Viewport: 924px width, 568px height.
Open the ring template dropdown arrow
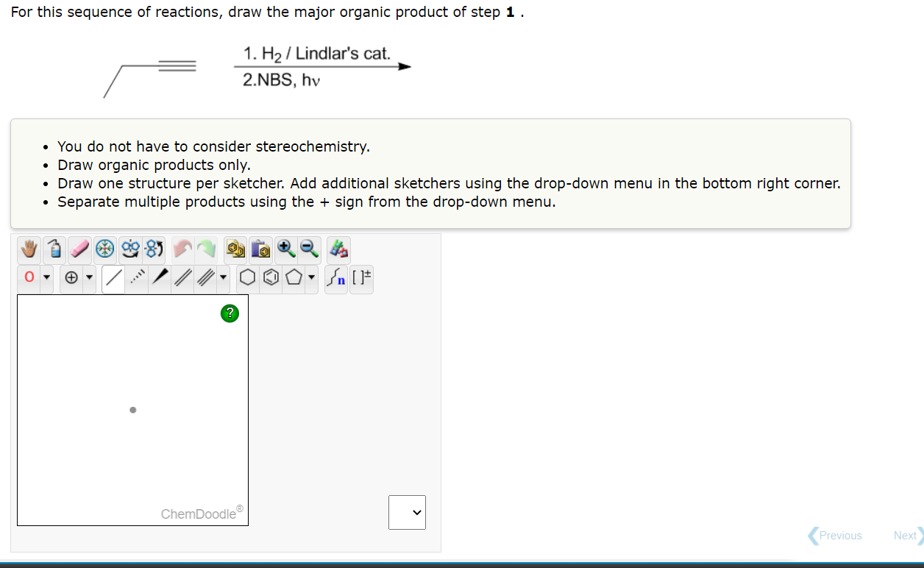point(312,278)
